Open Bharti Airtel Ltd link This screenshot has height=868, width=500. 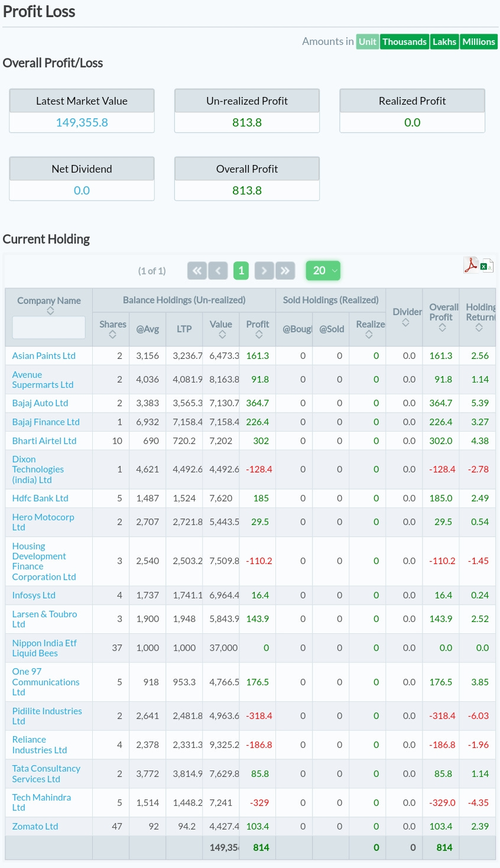point(44,441)
